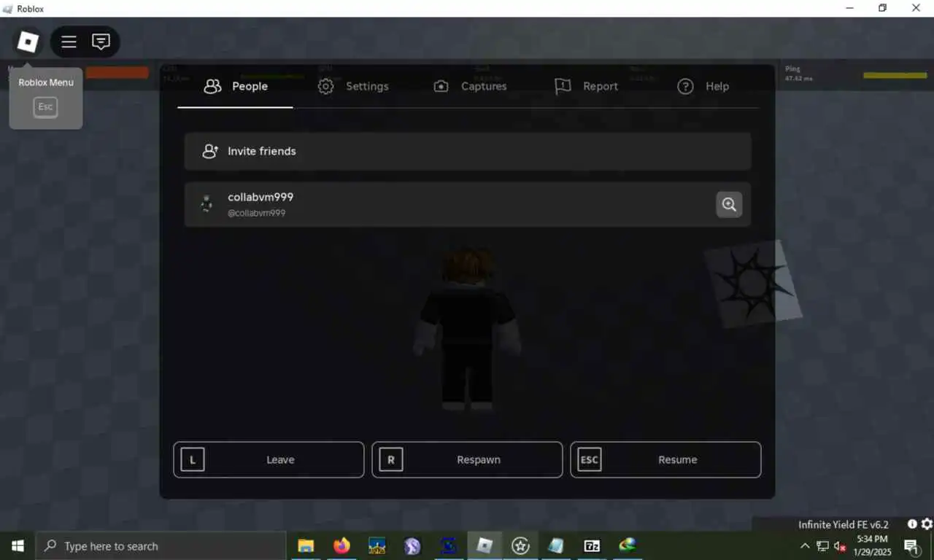
Task: Open the taskbar clock and date
Action: [873, 545]
